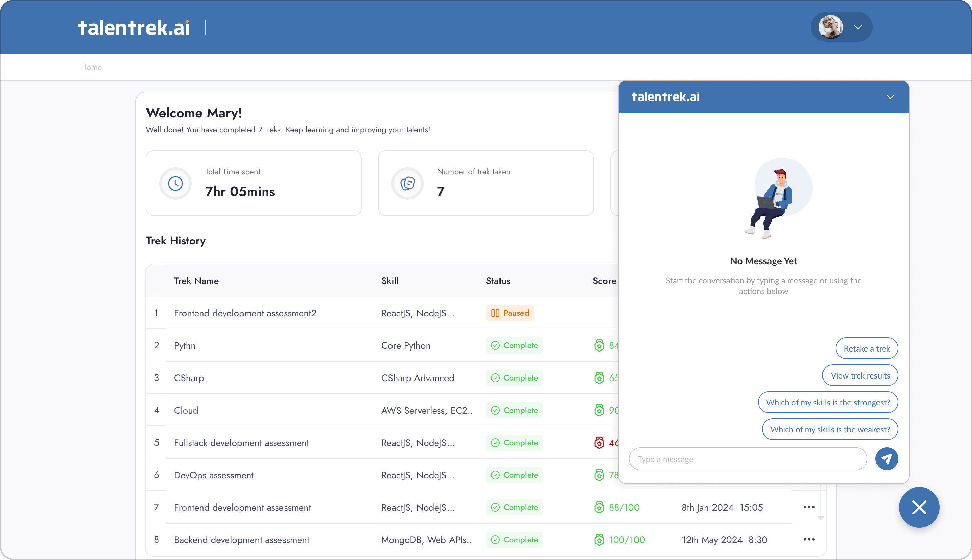Open three-dots menu for Backend development assessment row
Image resolution: width=972 pixels, height=560 pixels.
[809, 539]
